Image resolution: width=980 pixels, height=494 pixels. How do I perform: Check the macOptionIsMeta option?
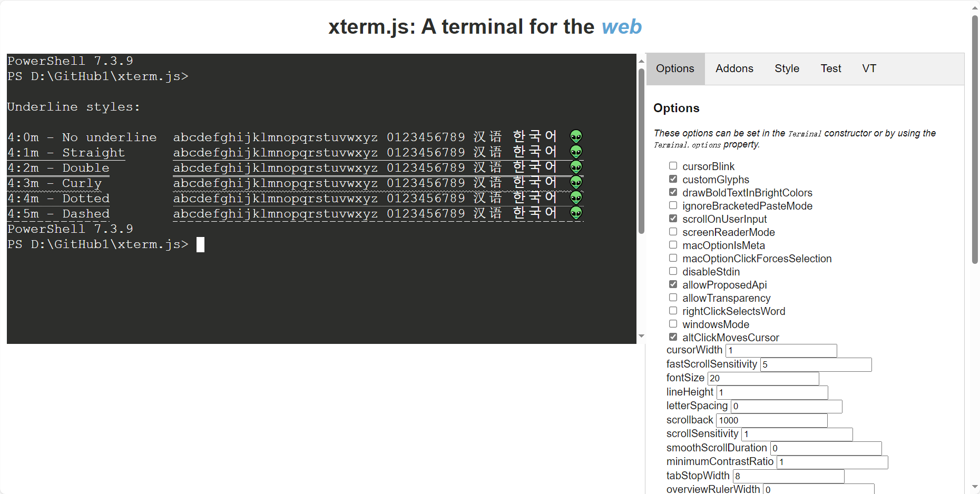coord(673,244)
